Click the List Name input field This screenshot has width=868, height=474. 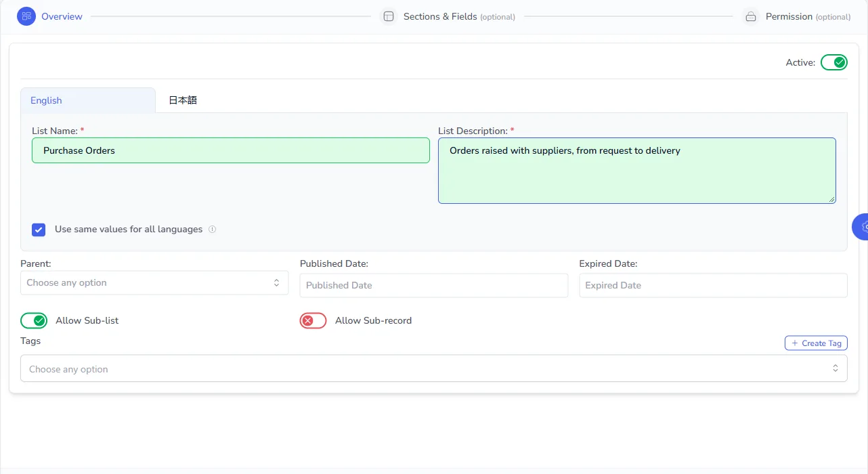(231, 150)
